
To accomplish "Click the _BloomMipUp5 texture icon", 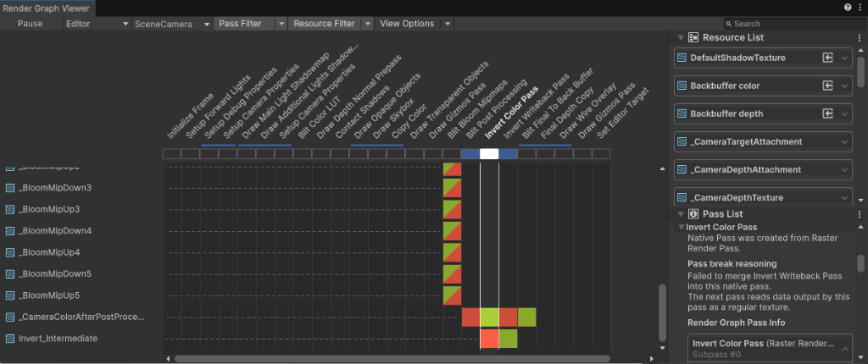I will coord(10,295).
